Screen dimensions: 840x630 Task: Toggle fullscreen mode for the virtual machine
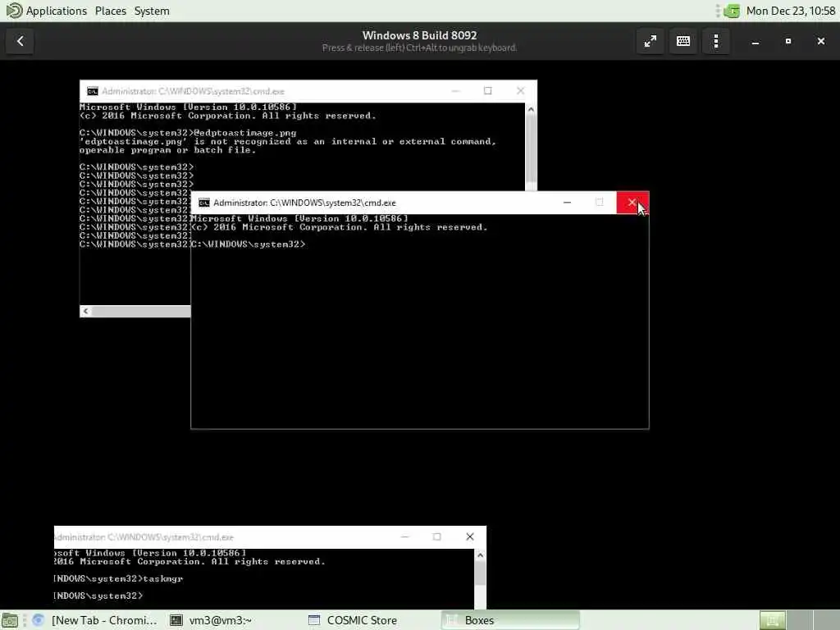click(x=651, y=41)
